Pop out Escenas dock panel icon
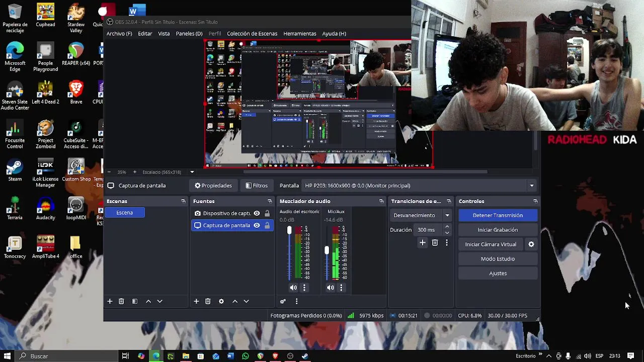 point(183,201)
